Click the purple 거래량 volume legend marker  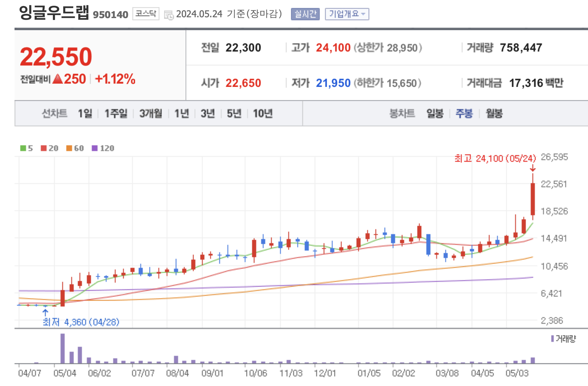(x=552, y=339)
